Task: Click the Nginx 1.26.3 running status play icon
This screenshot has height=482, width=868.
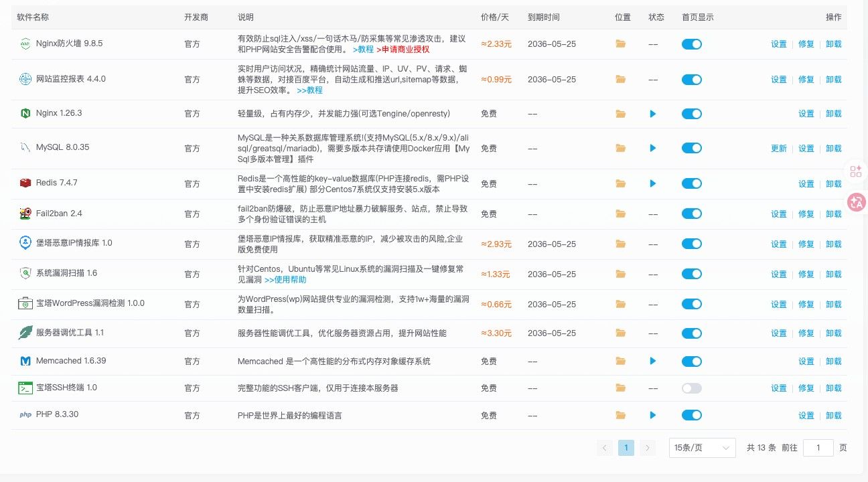Action: coord(653,114)
